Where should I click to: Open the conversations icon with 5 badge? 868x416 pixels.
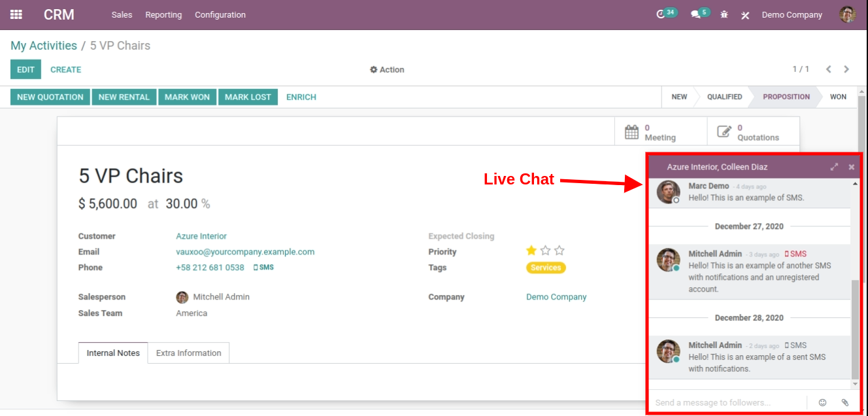[696, 14]
